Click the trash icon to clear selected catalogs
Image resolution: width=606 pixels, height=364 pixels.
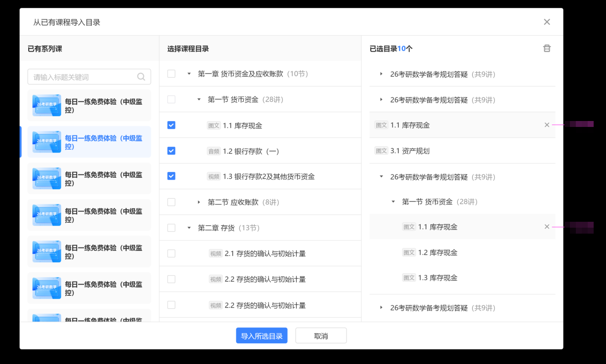[x=547, y=48]
